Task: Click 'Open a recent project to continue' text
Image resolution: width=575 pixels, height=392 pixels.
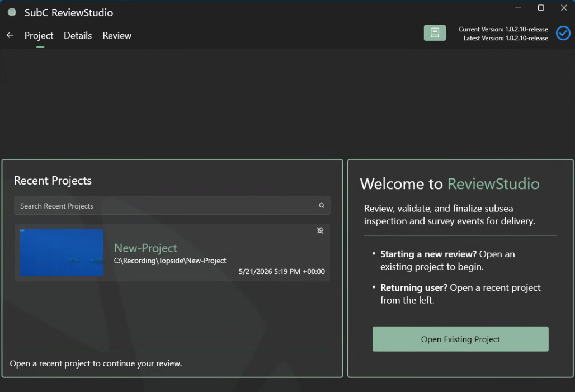Action: (x=96, y=363)
